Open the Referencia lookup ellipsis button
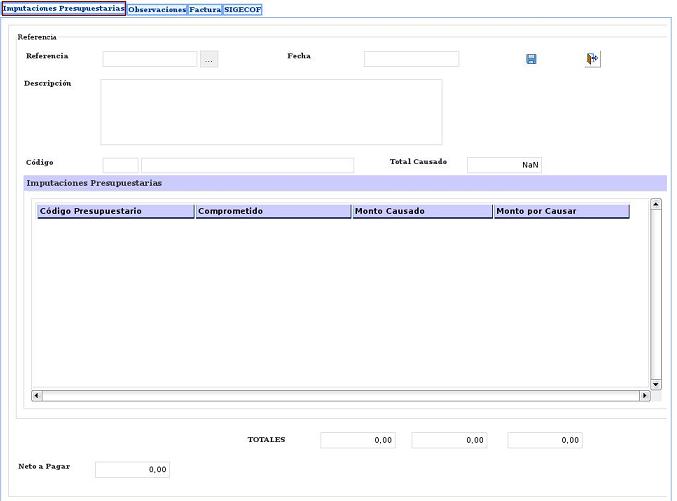Viewport: 677px width, 501px height. pos(208,59)
